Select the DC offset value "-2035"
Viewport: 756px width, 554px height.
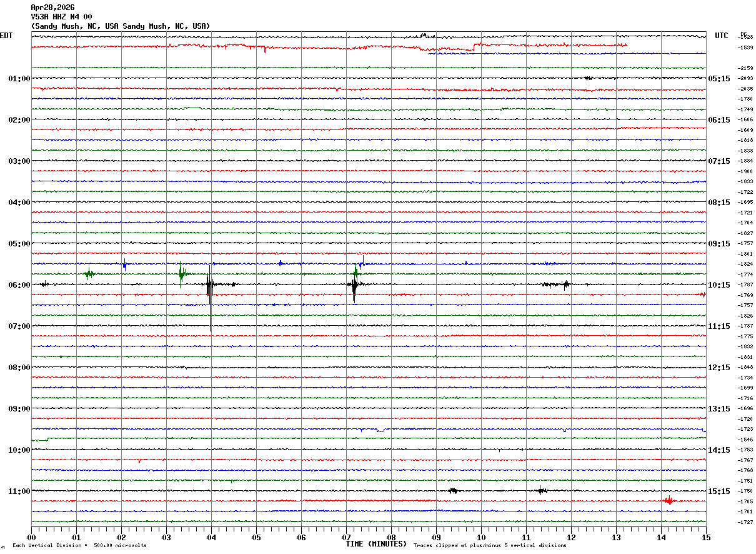745,89
